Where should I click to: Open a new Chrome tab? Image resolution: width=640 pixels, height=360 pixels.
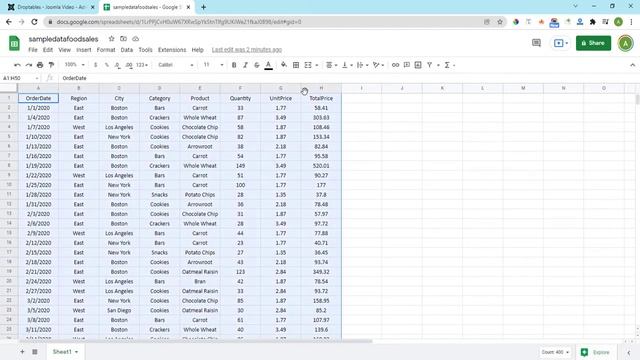(203, 7)
